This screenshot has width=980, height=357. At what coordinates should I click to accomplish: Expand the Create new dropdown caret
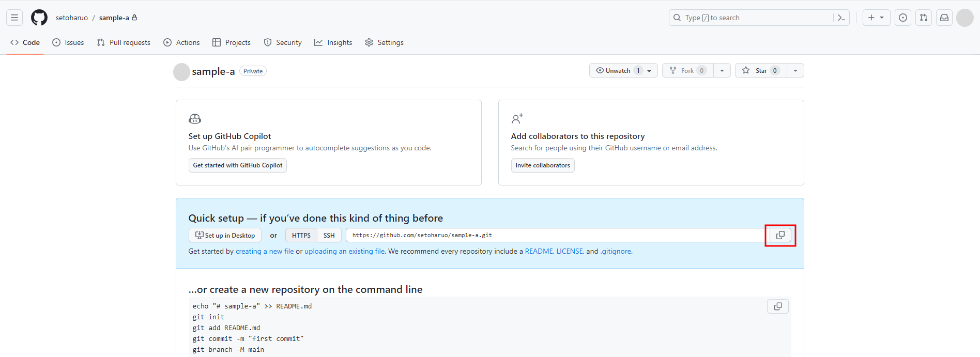(x=882, y=18)
